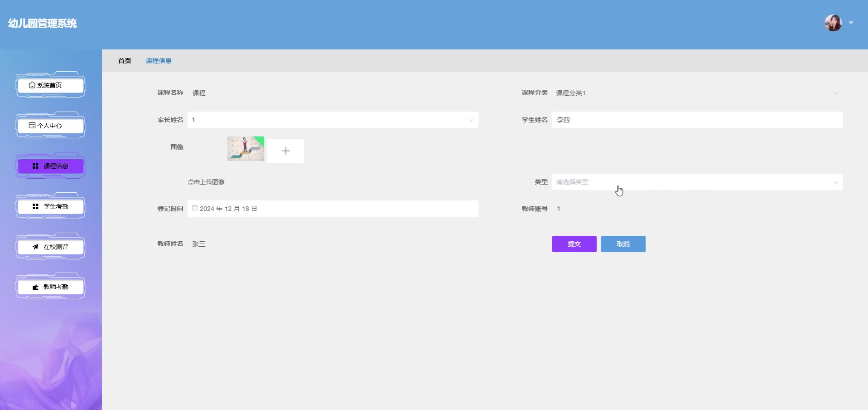868x410 pixels.
Task: Submit the form with 提交 button
Action: [574, 244]
